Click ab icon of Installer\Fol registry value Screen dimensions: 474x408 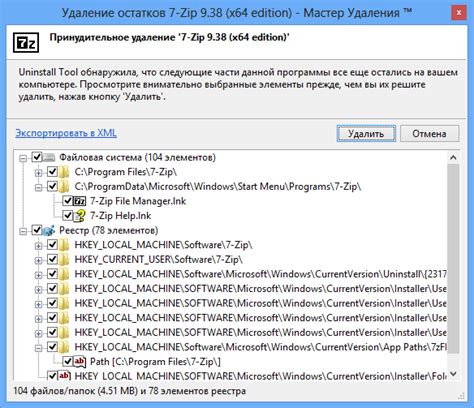tap(64, 376)
